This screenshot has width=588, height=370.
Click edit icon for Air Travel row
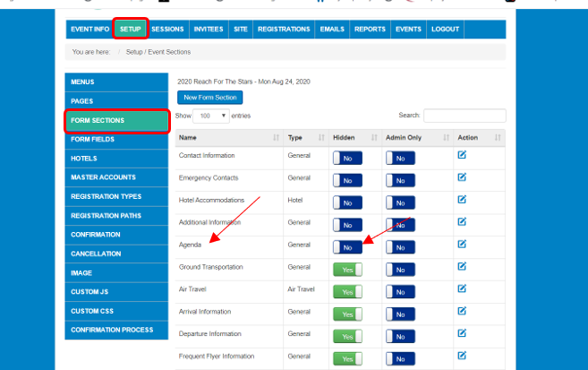click(462, 289)
